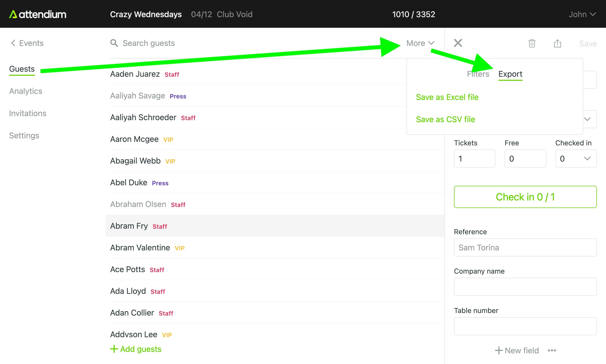Screen dimensions: 606x364
Task: Select guest Abram Valentine in list
Action: tap(140, 248)
